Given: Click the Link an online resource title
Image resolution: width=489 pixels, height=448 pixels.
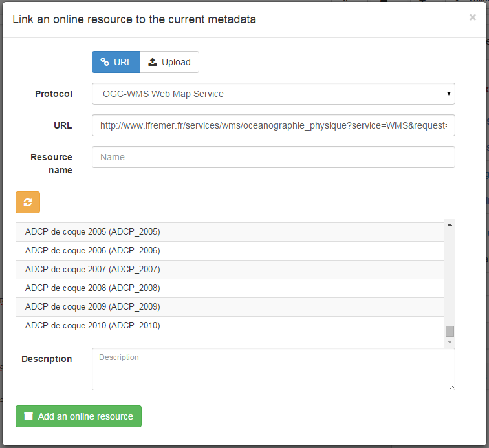Looking at the screenshot, I should coord(134,19).
